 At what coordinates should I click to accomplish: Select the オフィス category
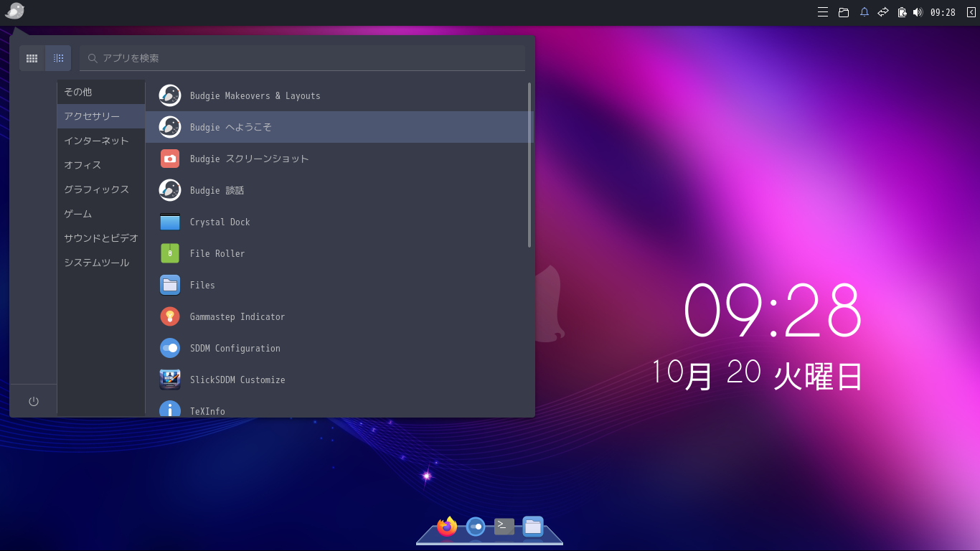click(x=101, y=165)
